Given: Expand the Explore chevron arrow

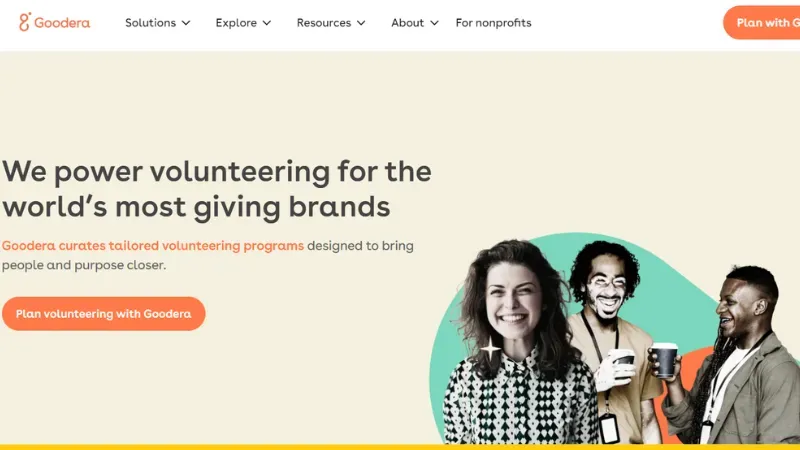Looking at the screenshot, I should (267, 23).
